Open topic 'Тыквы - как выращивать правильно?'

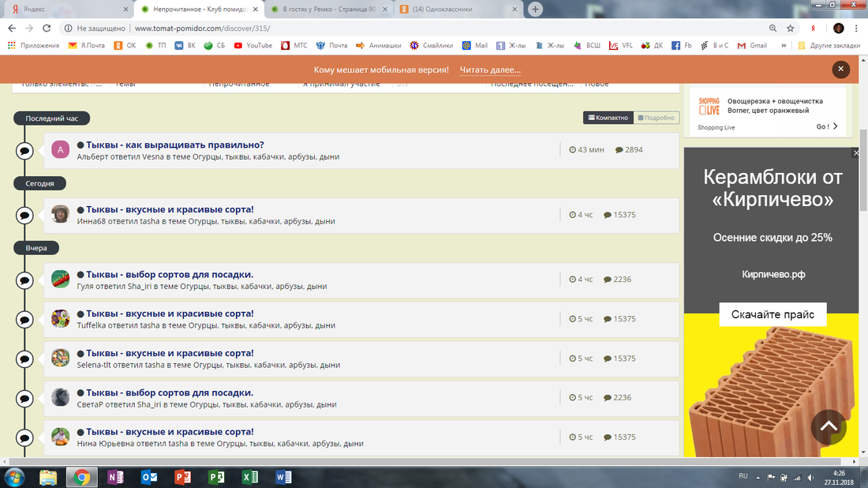(174, 145)
